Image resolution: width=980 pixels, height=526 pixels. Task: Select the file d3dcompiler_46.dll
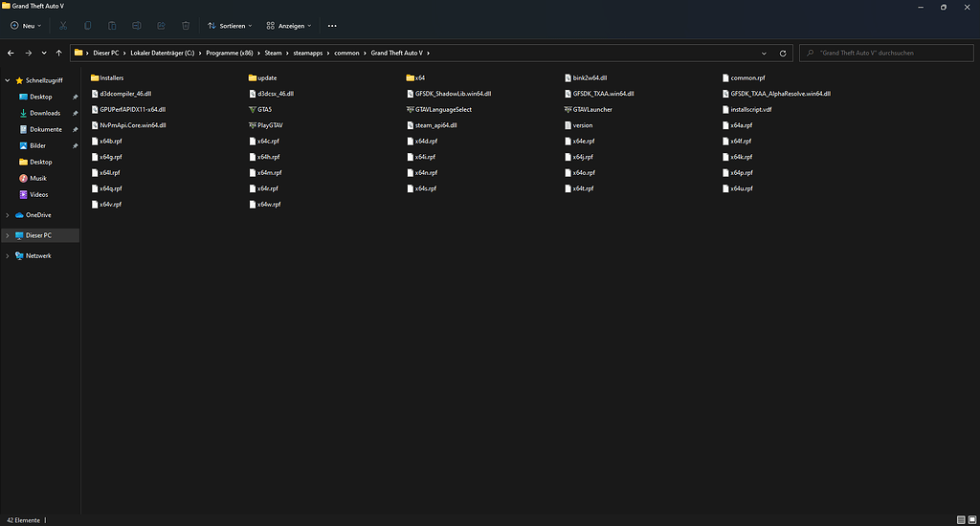pos(122,94)
